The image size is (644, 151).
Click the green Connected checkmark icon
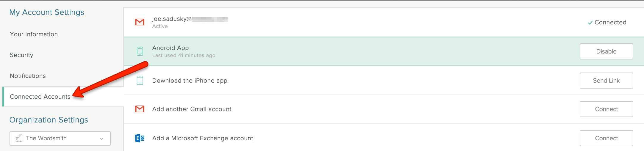[x=590, y=23]
